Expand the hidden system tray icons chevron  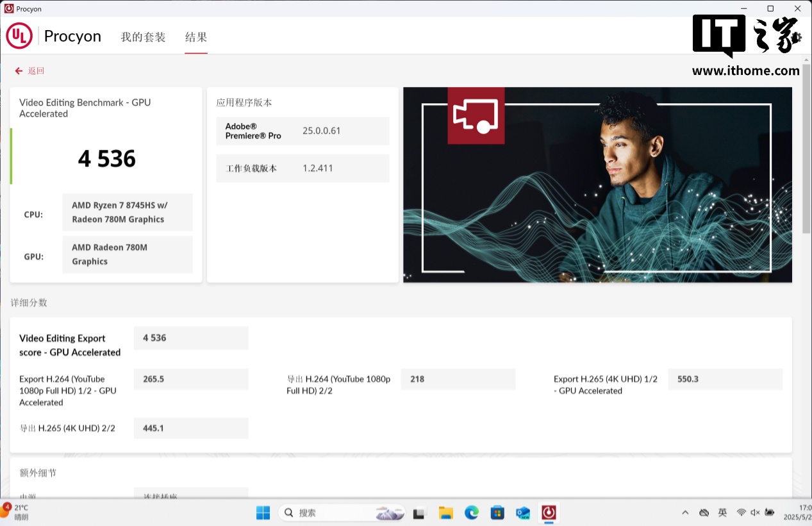[x=685, y=513]
